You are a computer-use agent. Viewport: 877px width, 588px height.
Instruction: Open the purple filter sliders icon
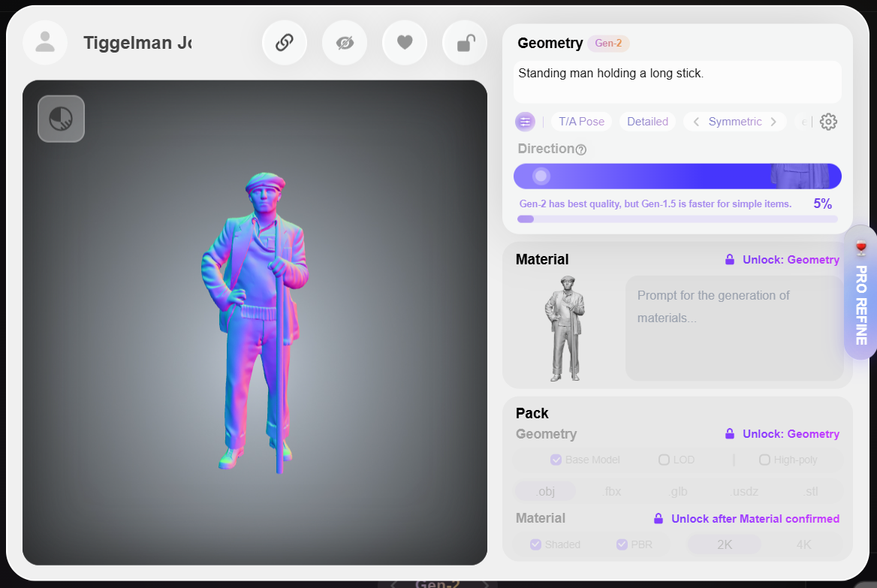(525, 122)
